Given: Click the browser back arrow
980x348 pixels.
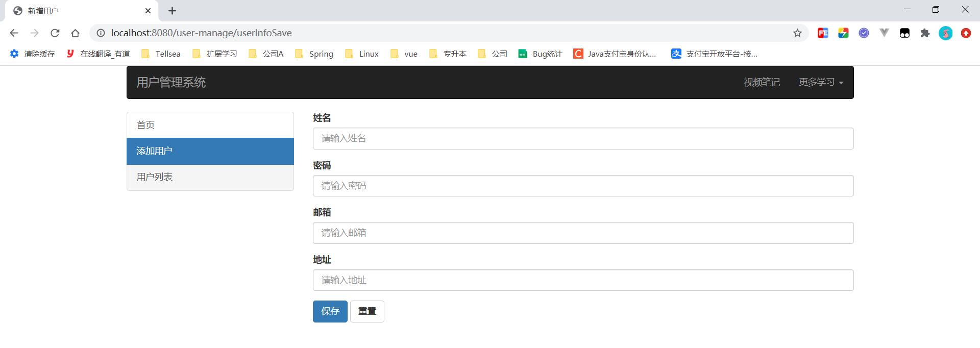Looking at the screenshot, I should click(x=14, y=33).
